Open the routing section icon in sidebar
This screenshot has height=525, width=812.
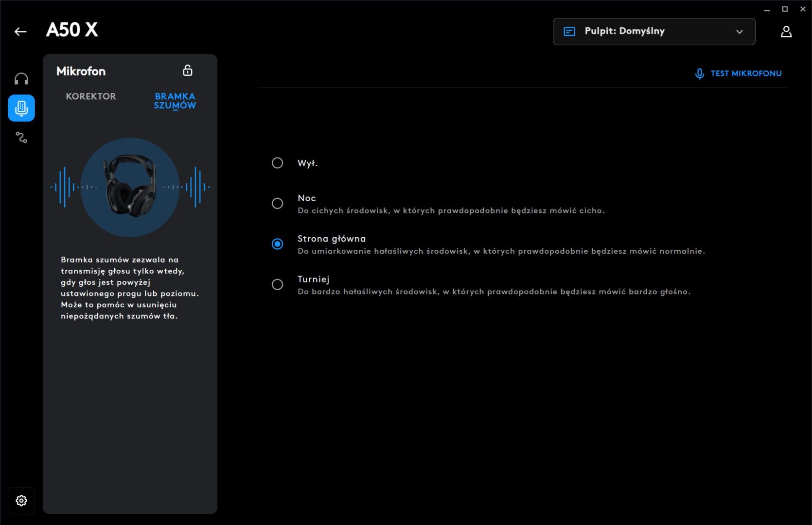(21, 138)
